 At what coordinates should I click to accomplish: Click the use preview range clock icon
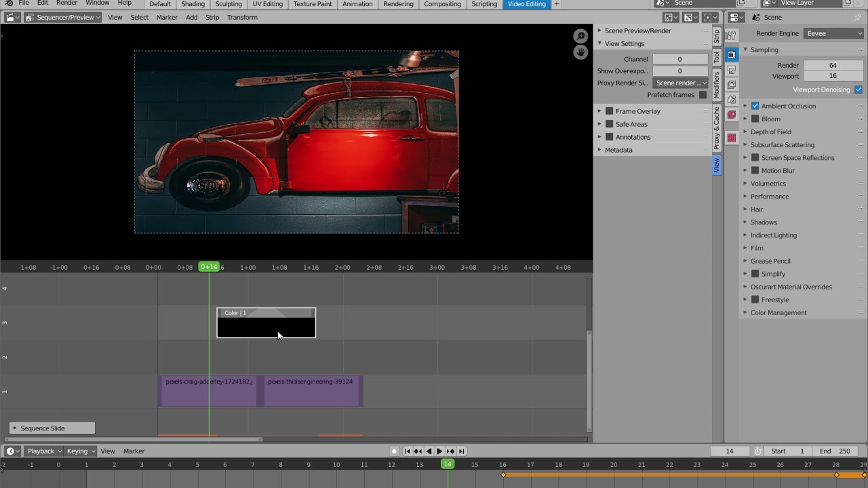[758, 451]
